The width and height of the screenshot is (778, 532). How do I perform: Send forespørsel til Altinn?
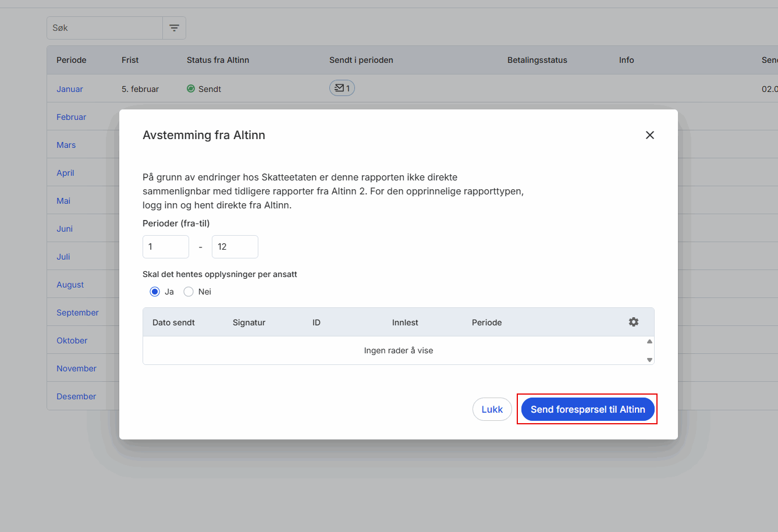click(588, 409)
